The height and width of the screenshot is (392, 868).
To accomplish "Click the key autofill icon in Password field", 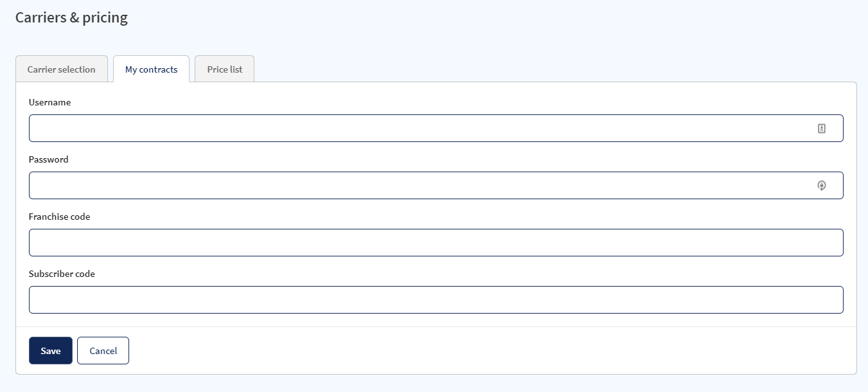I will 821,186.
